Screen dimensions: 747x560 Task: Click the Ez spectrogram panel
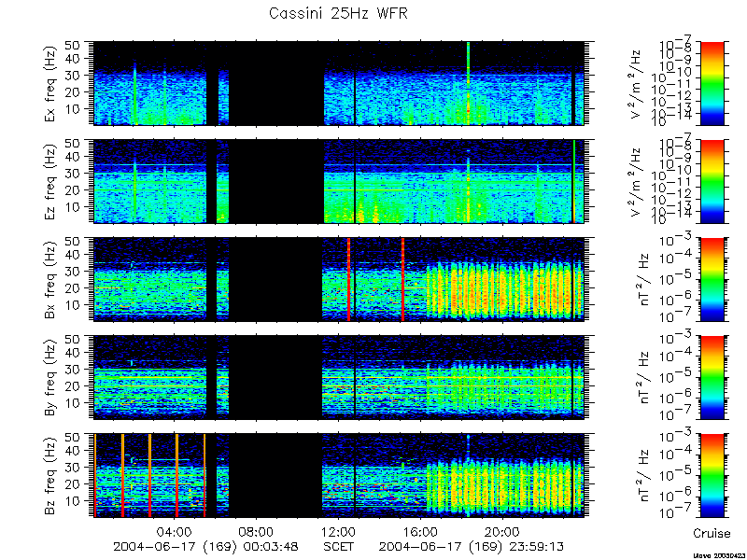tap(339, 181)
